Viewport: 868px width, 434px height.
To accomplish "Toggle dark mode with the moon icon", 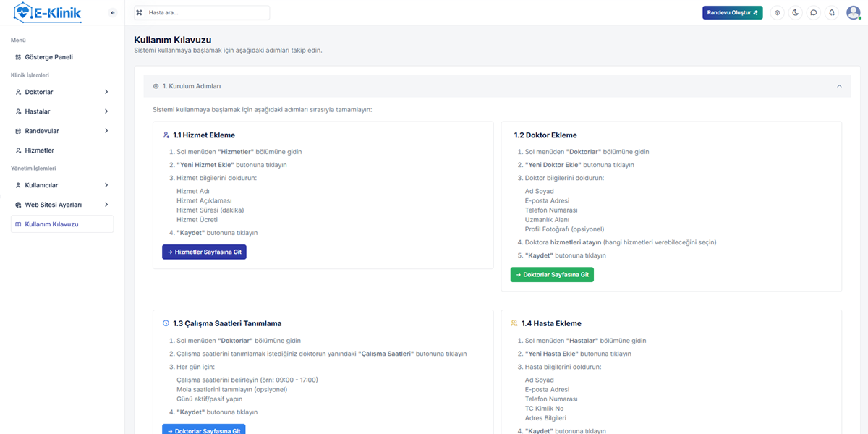I will [796, 12].
